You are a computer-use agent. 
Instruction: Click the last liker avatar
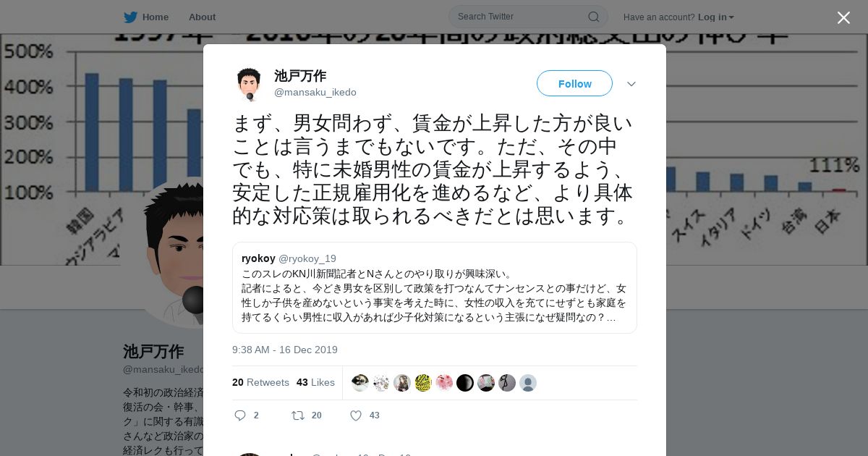pyautogui.click(x=528, y=383)
